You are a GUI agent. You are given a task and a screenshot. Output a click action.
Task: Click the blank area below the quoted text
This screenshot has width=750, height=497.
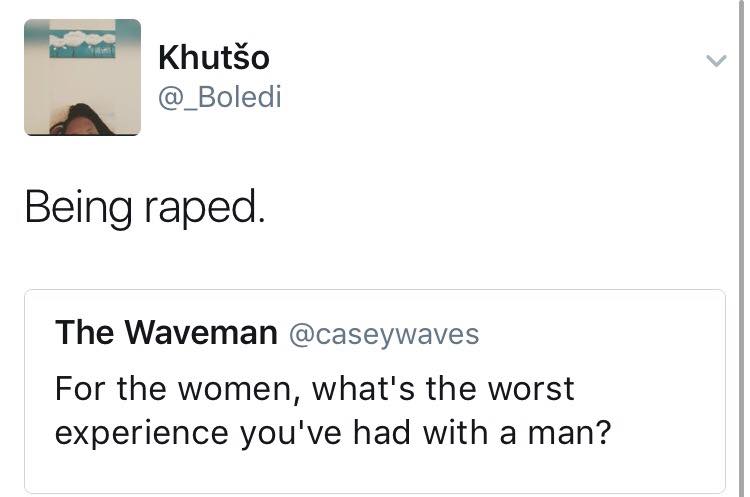coord(375,471)
